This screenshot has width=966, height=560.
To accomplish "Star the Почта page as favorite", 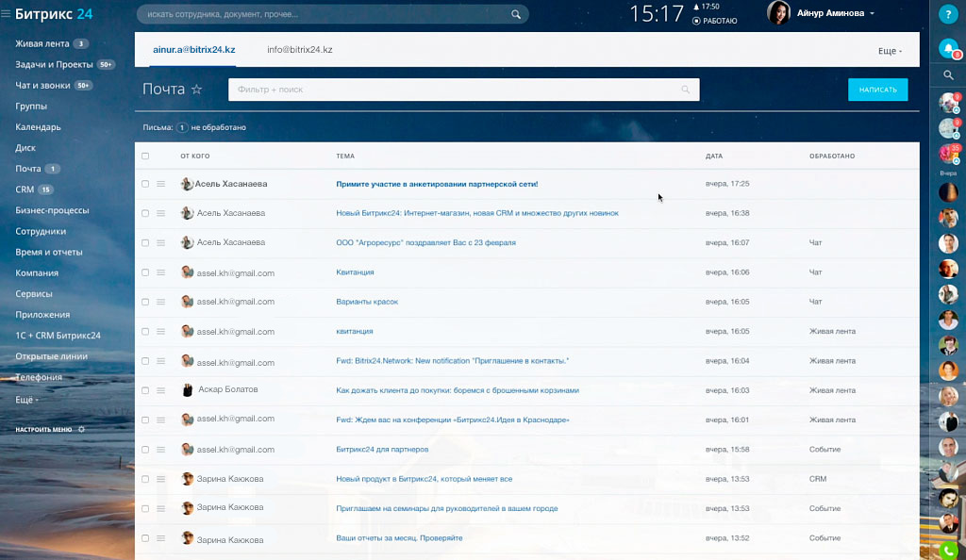I will click(197, 90).
